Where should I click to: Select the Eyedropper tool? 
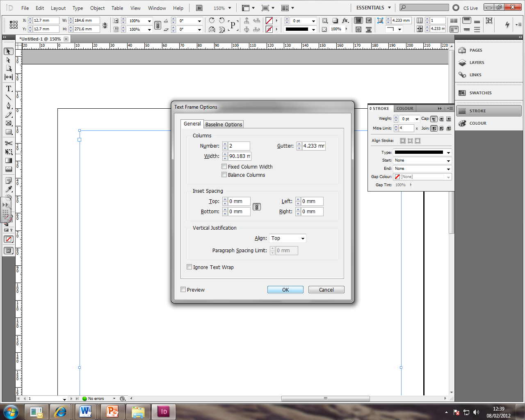click(8, 189)
